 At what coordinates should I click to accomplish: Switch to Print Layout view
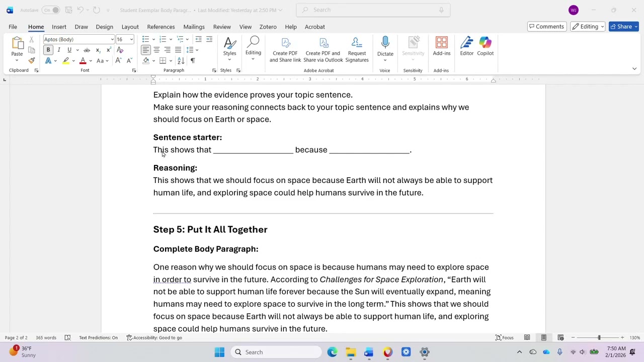tap(543, 338)
